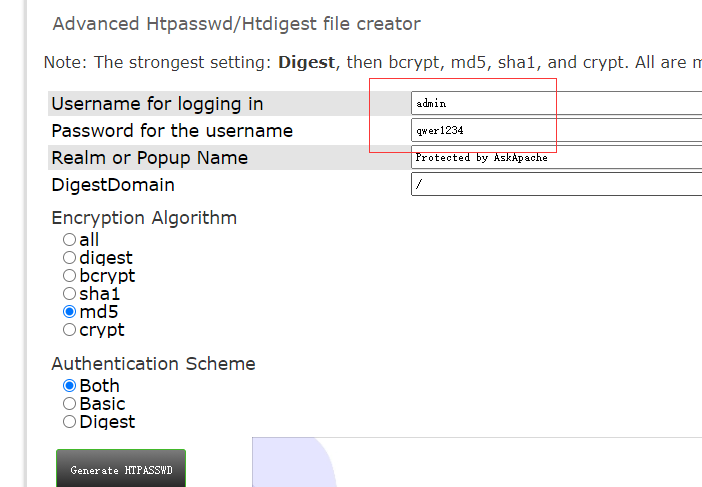The height and width of the screenshot is (487, 702).
Task: Click the 'Password for the username' label
Action: point(172,131)
